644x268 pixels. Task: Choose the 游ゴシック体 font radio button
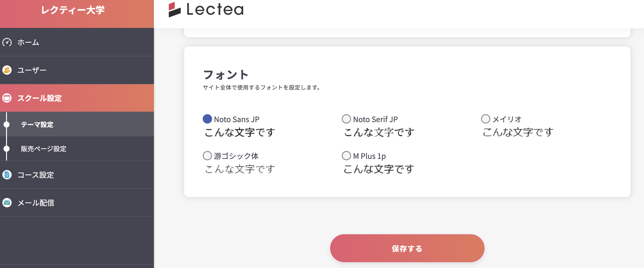pos(207,156)
